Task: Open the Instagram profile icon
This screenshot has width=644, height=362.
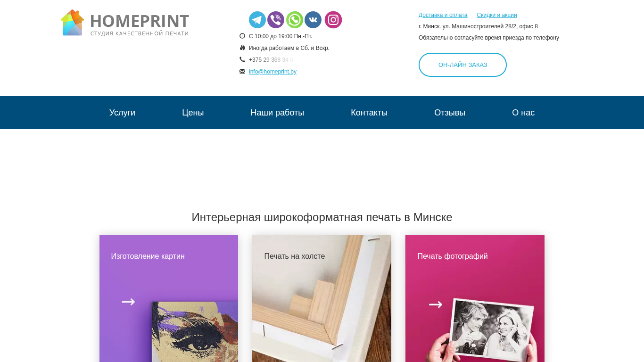Action: (333, 20)
